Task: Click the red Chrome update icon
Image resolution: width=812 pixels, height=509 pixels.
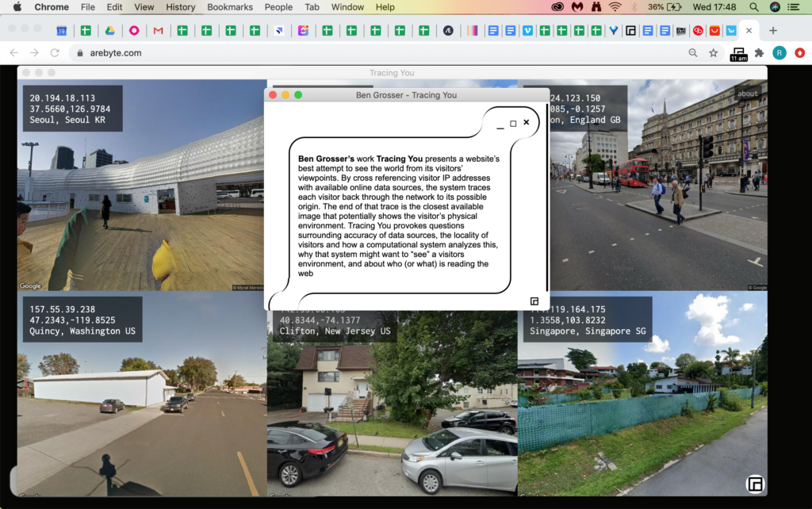Action: 800,53
